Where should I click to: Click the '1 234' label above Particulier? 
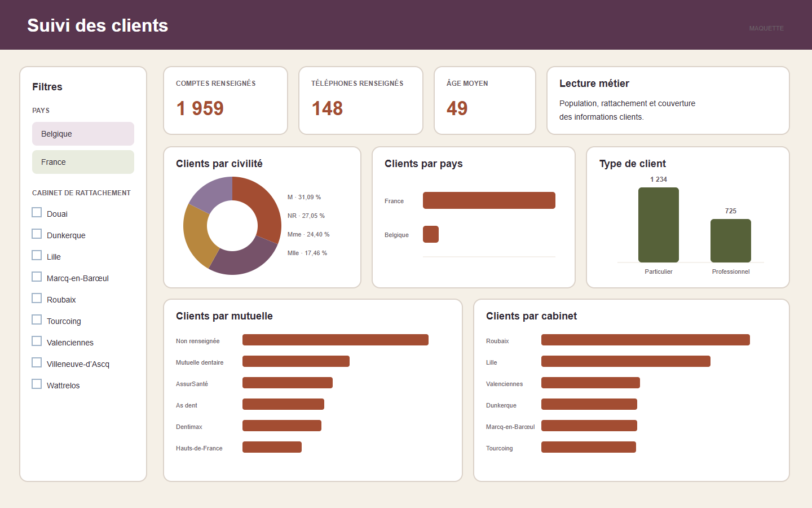[659, 179]
